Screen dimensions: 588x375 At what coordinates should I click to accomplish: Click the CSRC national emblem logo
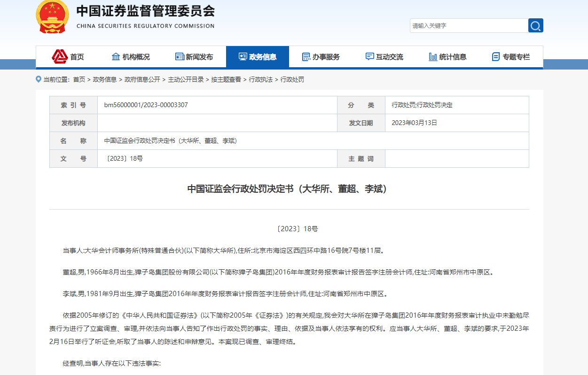coord(52,16)
